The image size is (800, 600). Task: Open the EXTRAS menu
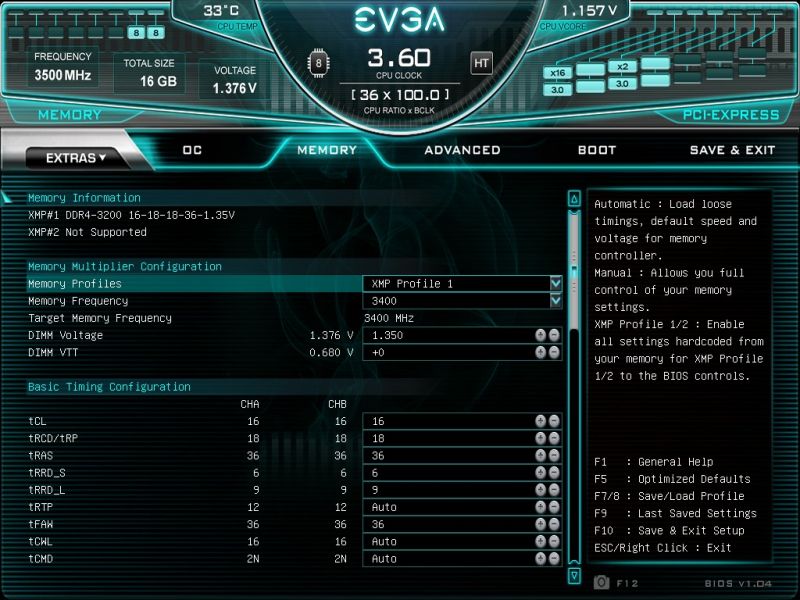tap(75, 158)
